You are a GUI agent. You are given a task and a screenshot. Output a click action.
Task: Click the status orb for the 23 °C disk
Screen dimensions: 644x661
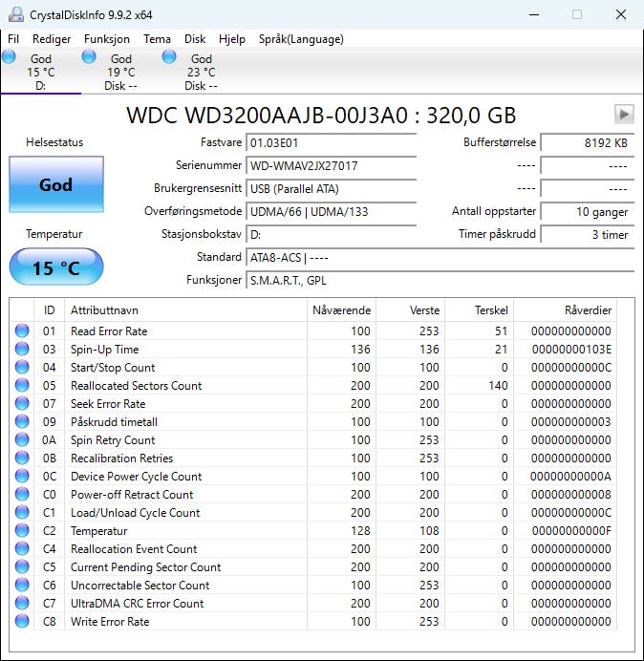click(x=169, y=57)
